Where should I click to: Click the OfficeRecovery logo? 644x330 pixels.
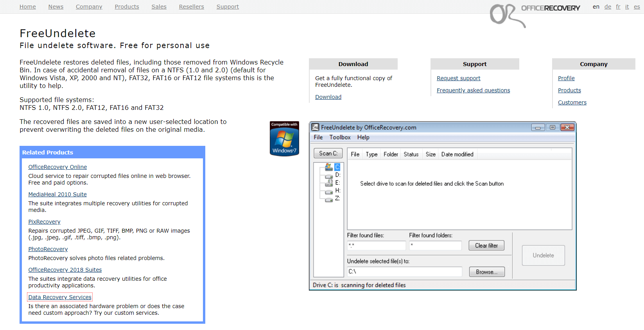click(535, 15)
